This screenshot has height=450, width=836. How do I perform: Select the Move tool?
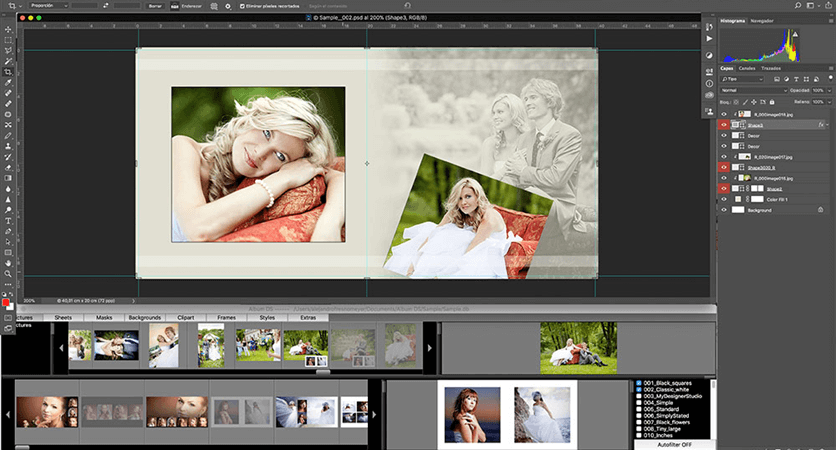[x=8, y=29]
